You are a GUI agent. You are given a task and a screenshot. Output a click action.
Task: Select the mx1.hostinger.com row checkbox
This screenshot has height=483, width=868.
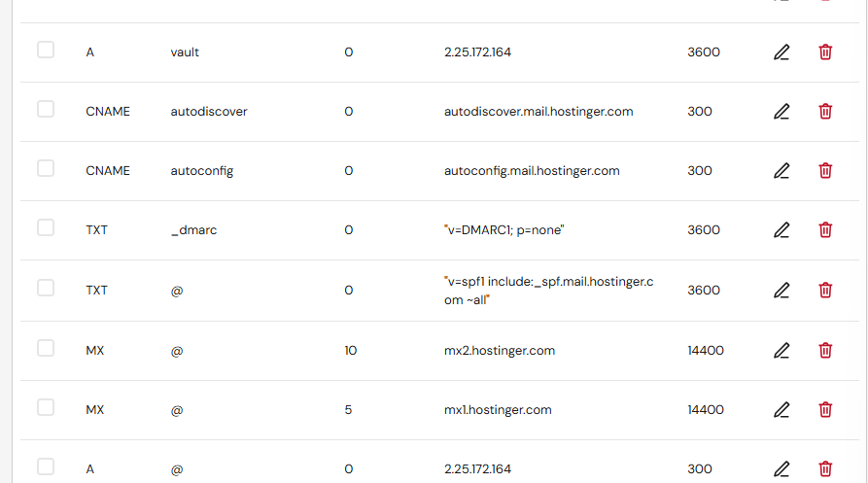coord(46,407)
